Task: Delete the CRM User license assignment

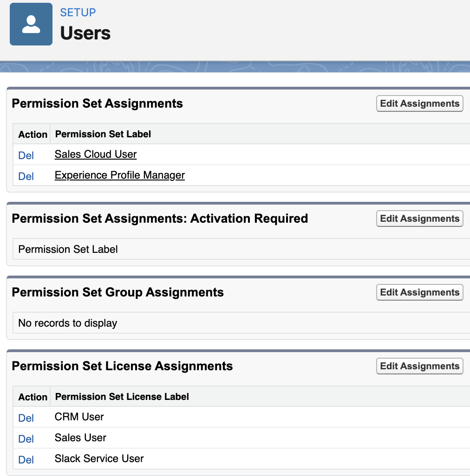Action: point(26,418)
